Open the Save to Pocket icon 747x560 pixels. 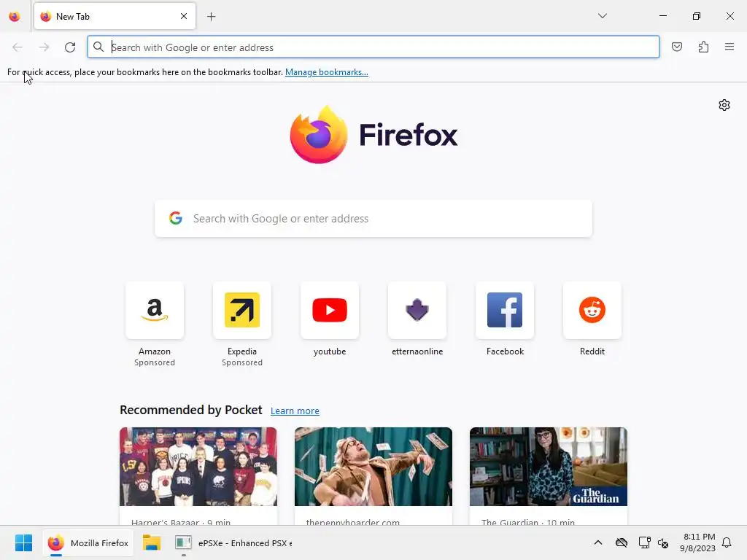tap(676, 47)
